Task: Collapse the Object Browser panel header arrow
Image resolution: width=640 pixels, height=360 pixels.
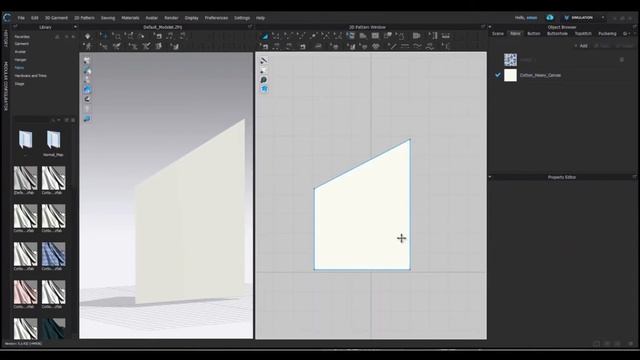Action: point(490,27)
